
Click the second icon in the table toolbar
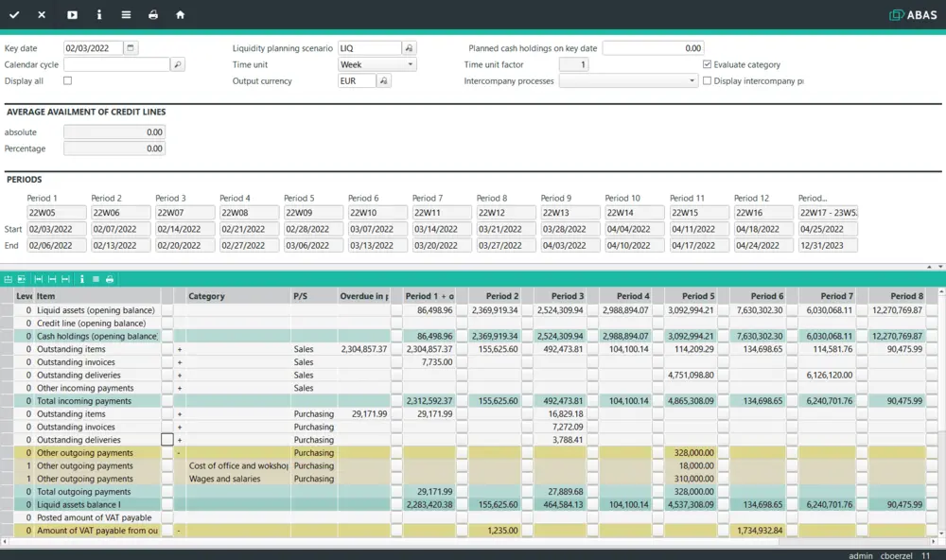point(21,279)
